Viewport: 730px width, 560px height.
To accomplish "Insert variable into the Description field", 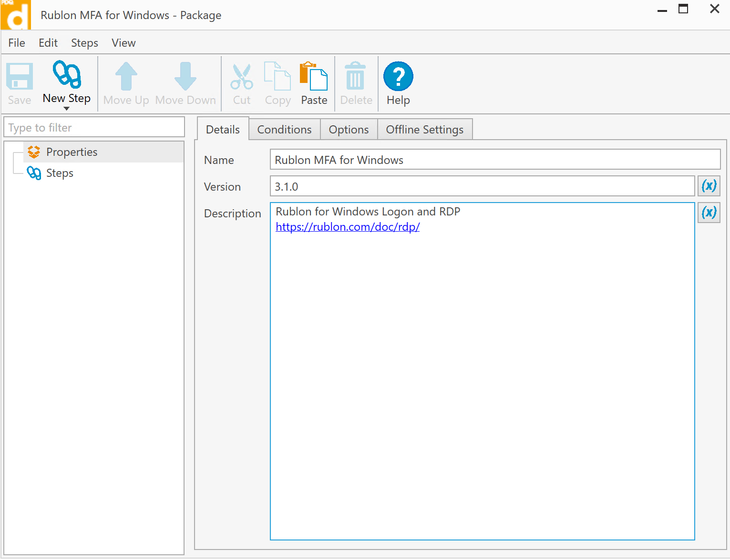I will pyautogui.click(x=709, y=213).
